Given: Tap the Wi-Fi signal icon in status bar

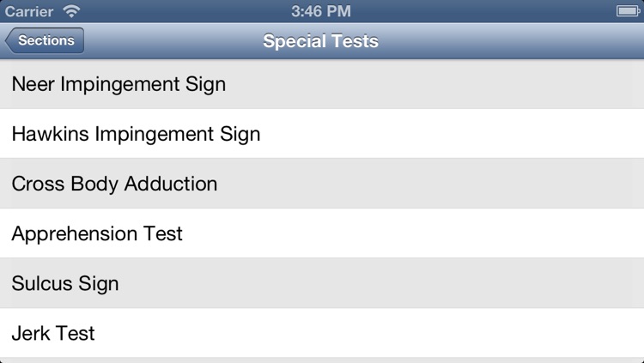Looking at the screenshot, I should (x=71, y=11).
